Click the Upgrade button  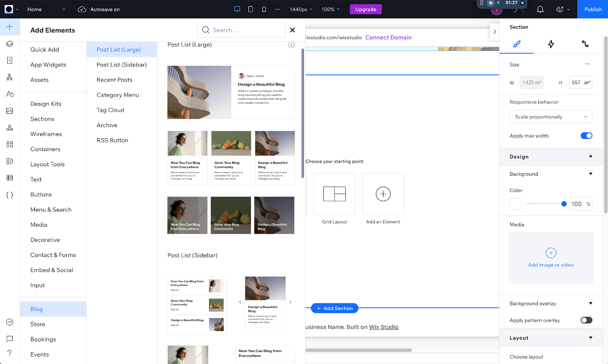tap(366, 9)
